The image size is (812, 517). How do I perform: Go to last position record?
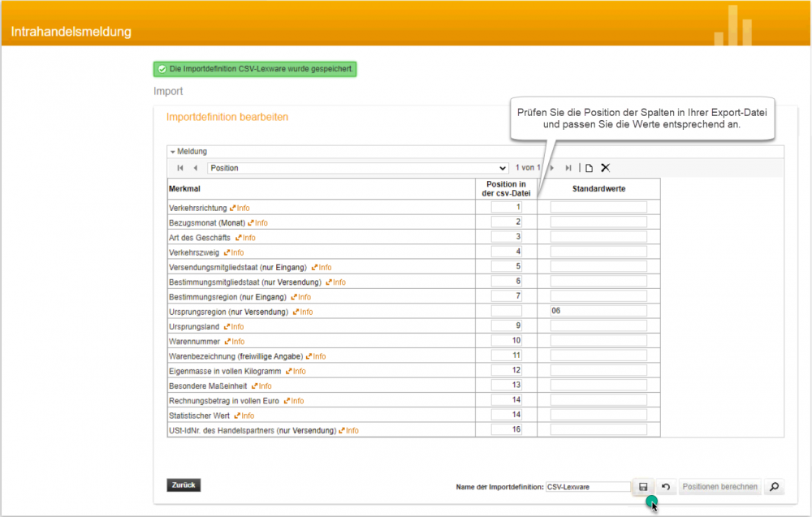pos(568,168)
